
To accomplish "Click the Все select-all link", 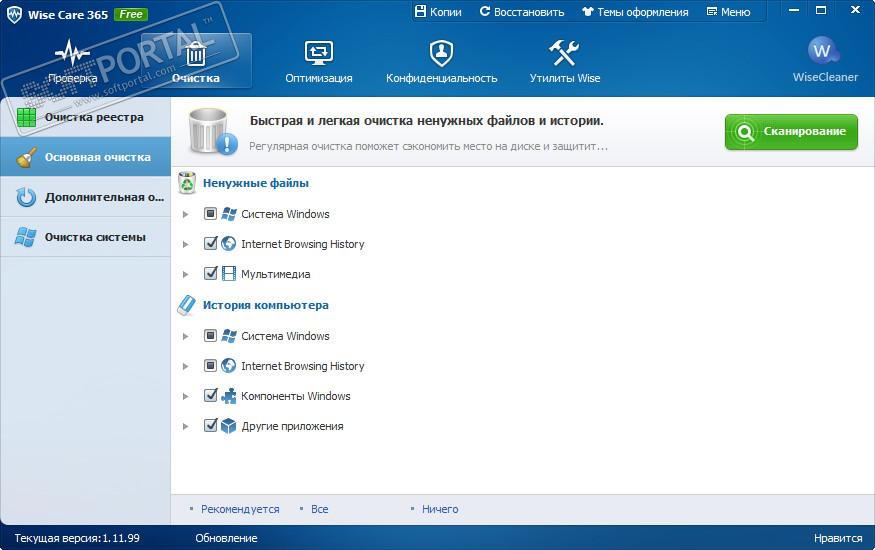I will click(319, 509).
